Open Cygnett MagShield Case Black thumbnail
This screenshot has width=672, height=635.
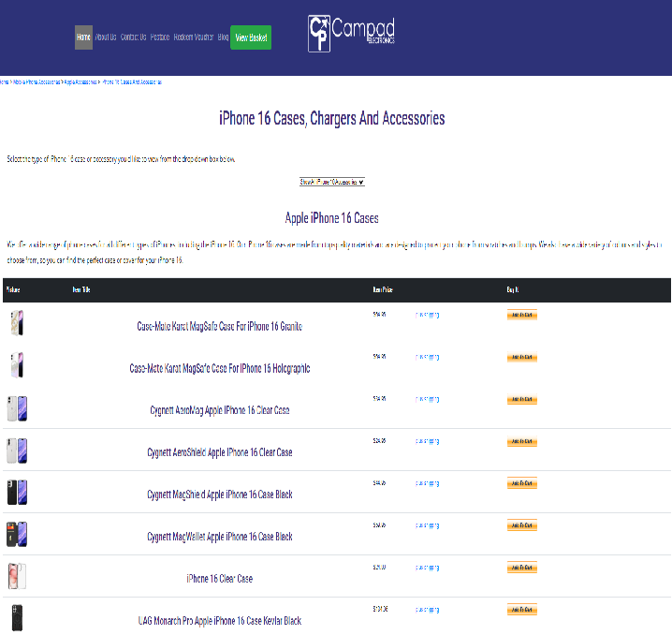click(x=17, y=493)
